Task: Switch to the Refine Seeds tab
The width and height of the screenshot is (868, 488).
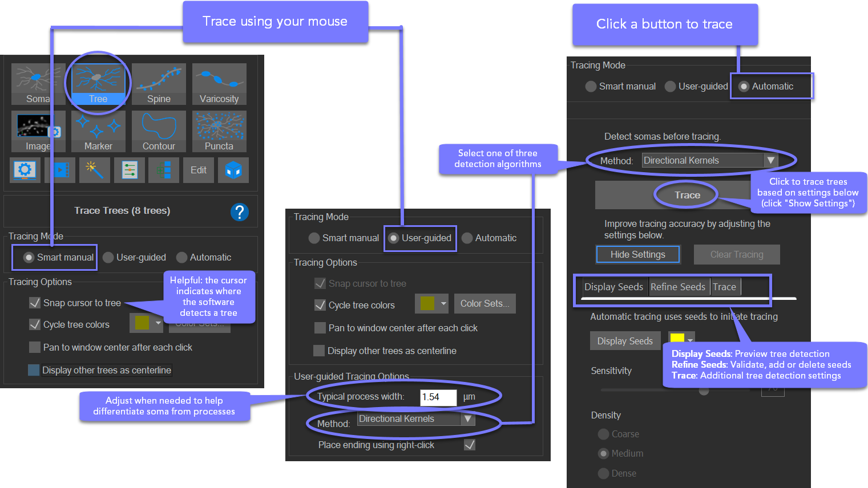Action: coord(677,287)
